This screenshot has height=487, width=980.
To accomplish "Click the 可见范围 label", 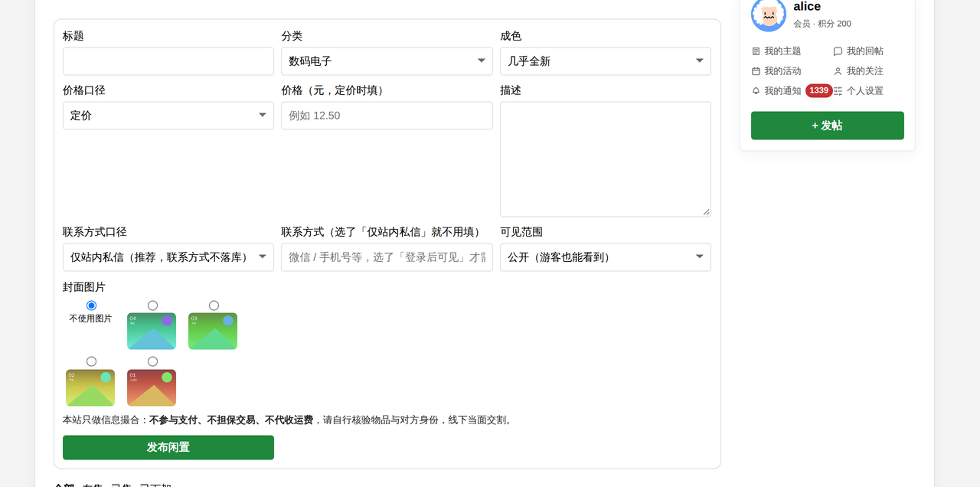I will coord(521,232).
